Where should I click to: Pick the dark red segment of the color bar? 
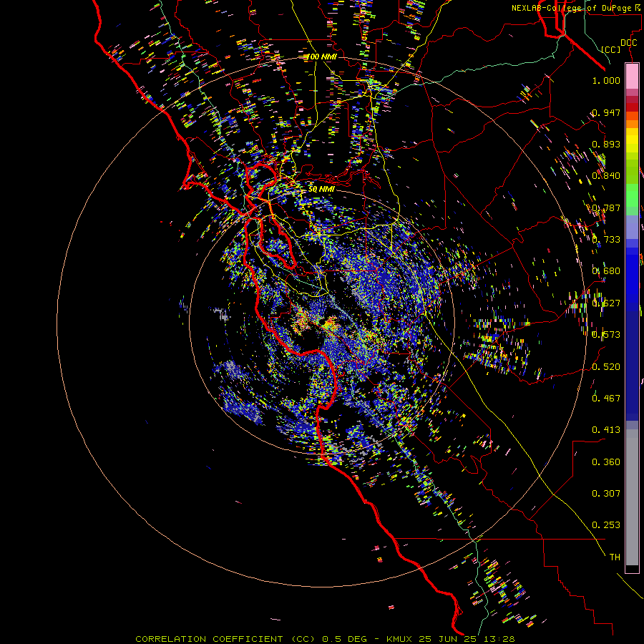click(632, 107)
